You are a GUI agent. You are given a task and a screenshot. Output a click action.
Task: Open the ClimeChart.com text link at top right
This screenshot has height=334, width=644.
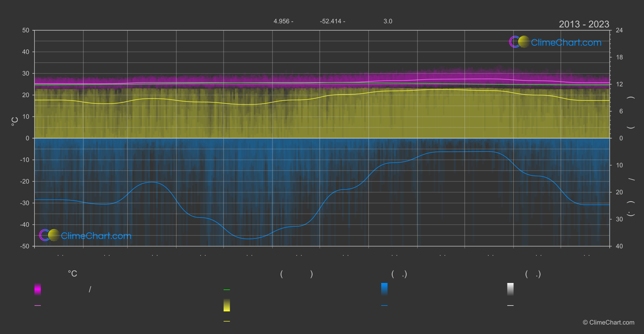click(566, 43)
